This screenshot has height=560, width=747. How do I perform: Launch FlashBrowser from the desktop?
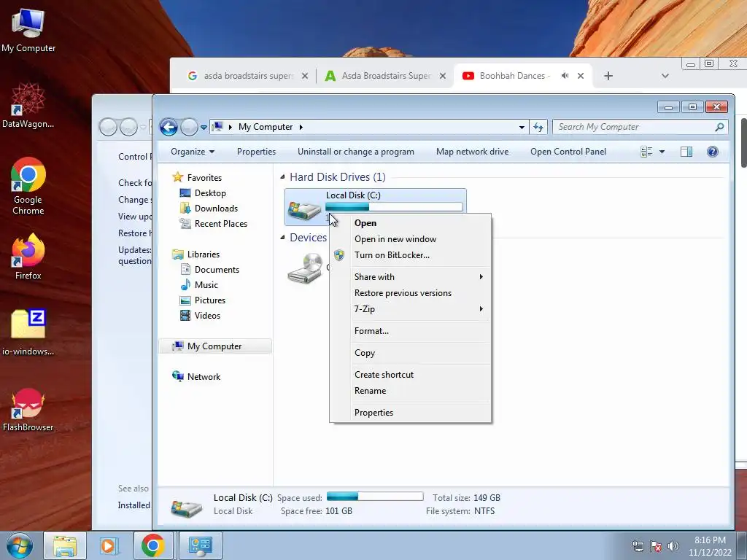(x=28, y=410)
